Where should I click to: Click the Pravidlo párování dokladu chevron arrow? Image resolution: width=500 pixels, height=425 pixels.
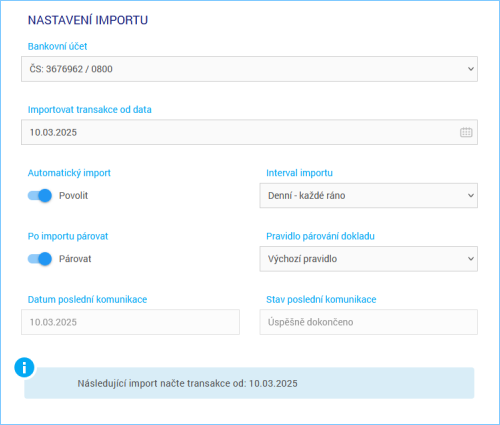click(x=471, y=259)
